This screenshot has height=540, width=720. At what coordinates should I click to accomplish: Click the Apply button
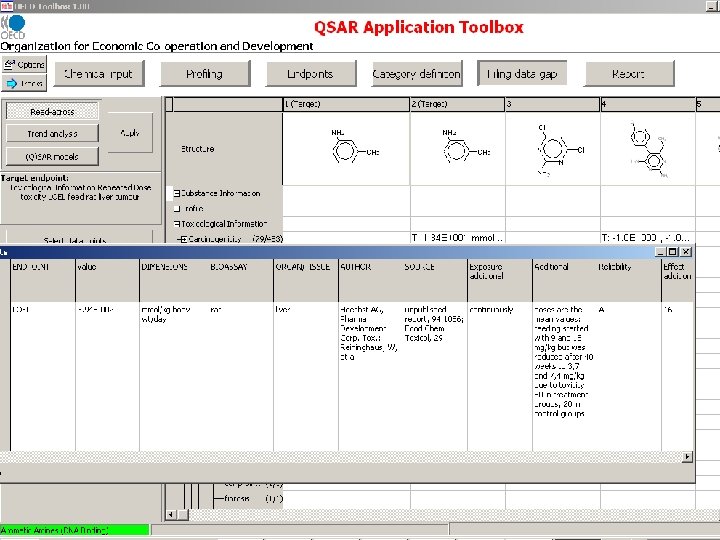(130, 133)
